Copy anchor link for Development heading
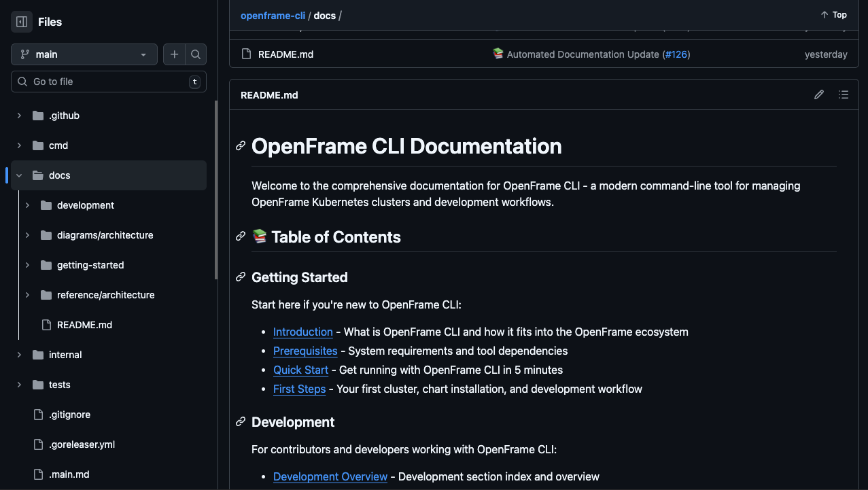This screenshot has height=490, width=868. (x=241, y=422)
